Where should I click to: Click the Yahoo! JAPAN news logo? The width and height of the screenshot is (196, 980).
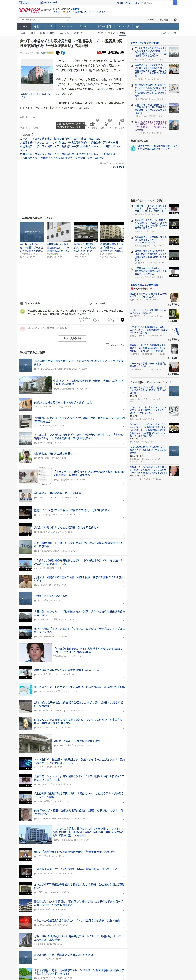pyautogui.click(x=35, y=10)
